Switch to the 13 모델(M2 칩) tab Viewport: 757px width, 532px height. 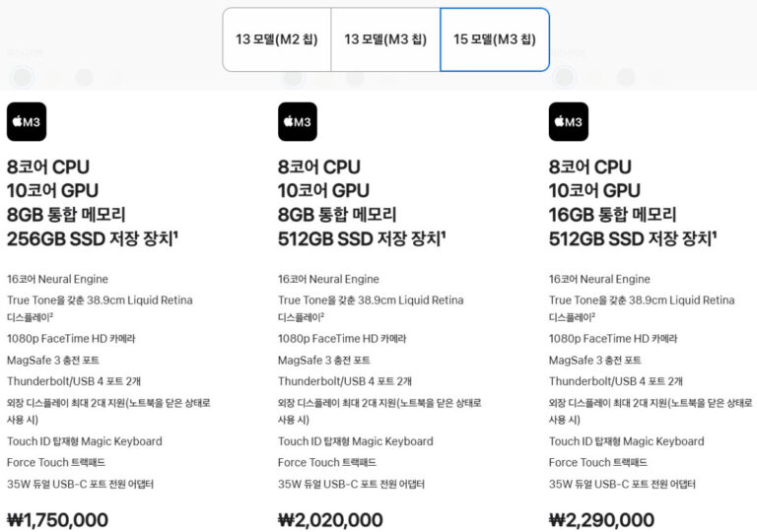(277, 39)
